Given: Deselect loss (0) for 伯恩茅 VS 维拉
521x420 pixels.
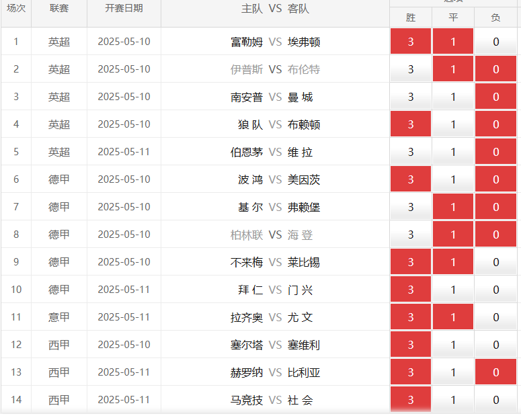Looking at the screenshot, I should coord(495,151).
